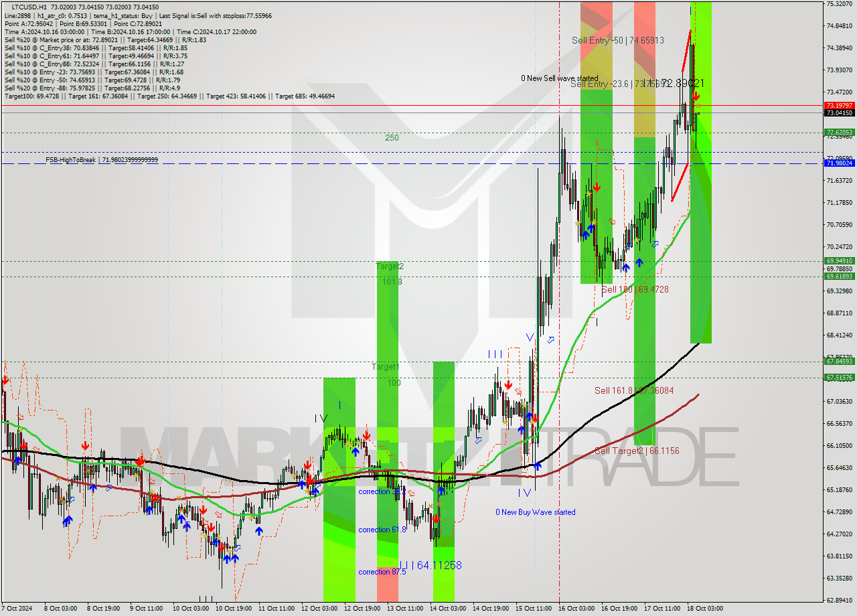Select 'Sell %20 @ Market price' line

click(105, 40)
